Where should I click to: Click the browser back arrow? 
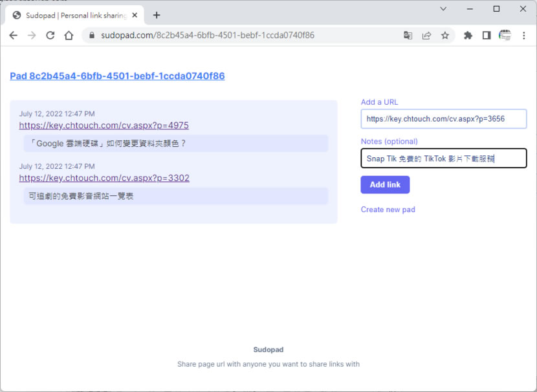point(13,36)
